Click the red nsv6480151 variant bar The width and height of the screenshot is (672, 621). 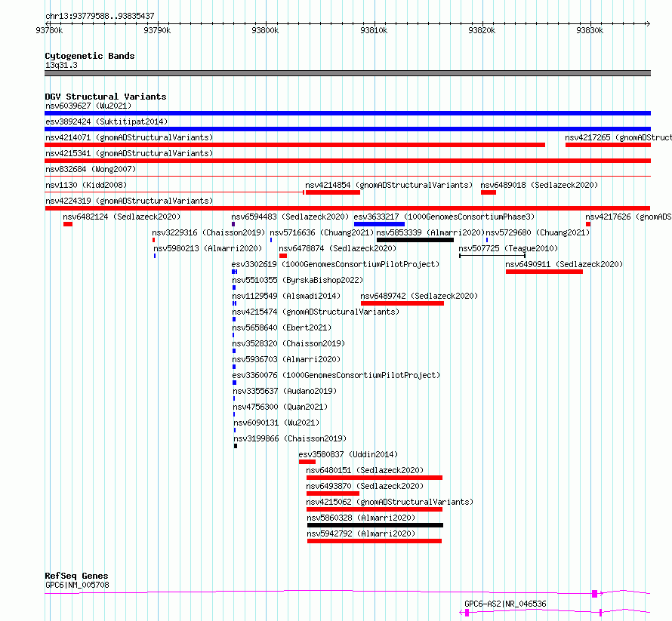(375, 478)
